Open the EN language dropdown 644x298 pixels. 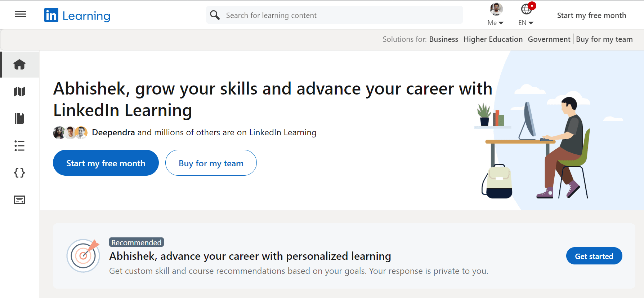tap(526, 22)
